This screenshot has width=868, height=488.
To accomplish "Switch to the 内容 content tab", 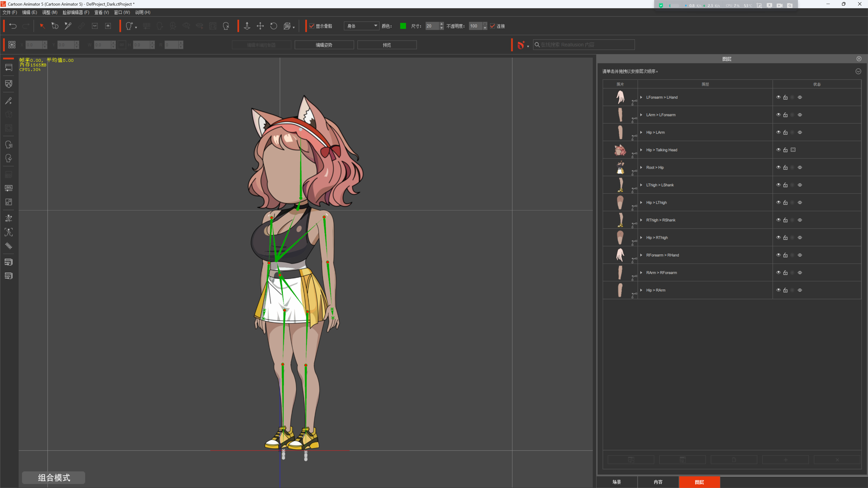I will point(658,482).
